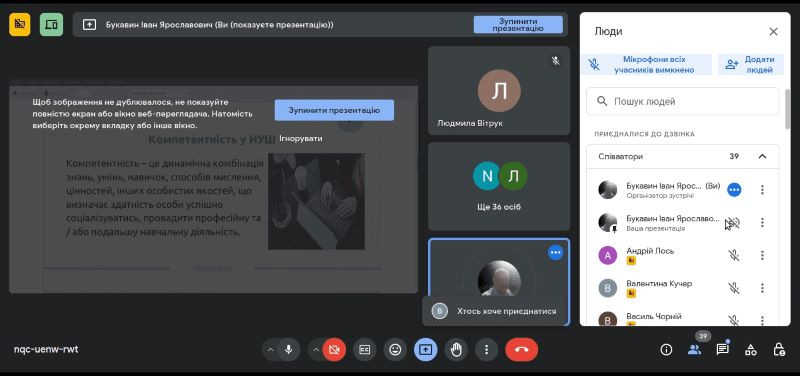Toggle the microphone in bottom toolbar
The height and width of the screenshot is (376, 800).
[289, 349]
